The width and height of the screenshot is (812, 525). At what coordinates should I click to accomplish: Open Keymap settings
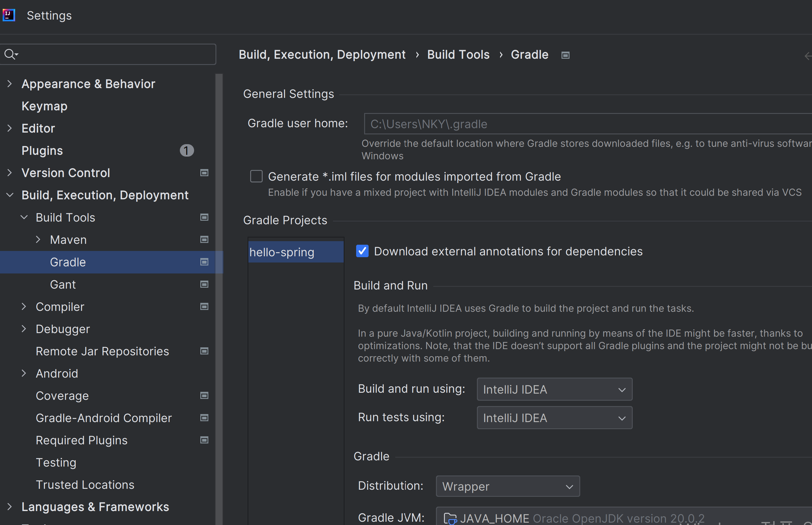[x=44, y=106]
